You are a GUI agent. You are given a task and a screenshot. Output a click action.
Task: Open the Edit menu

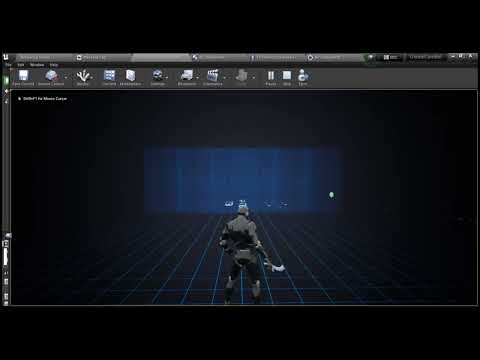point(21,65)
